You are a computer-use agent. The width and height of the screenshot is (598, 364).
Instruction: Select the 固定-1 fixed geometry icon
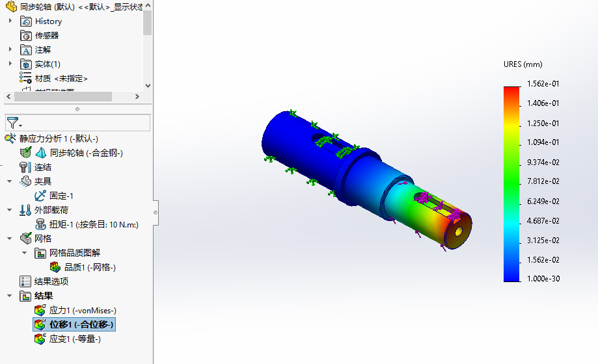coord(40,196)
